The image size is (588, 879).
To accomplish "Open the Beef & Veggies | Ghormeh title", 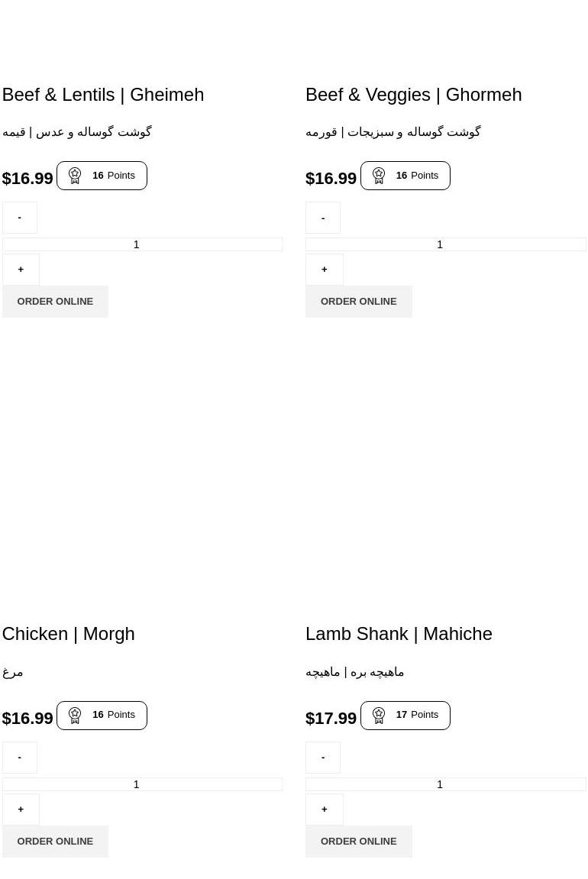I will coord(413,95).
